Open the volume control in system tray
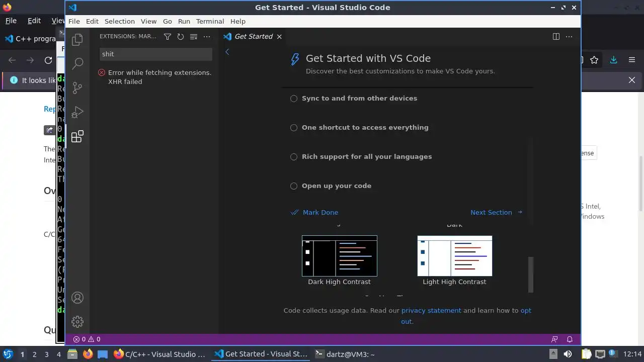 [568, 354]
